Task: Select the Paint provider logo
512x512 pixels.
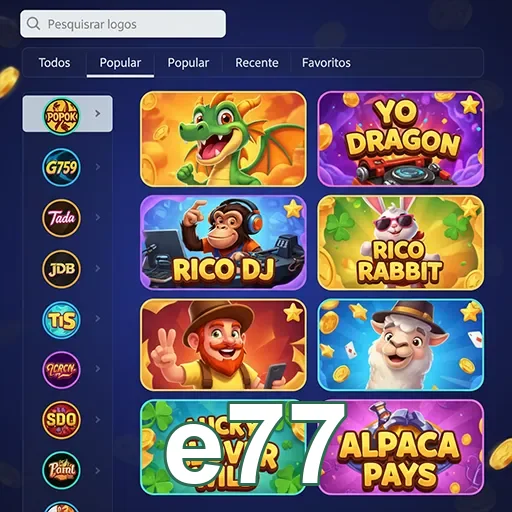Action: [x=61, y=470]
